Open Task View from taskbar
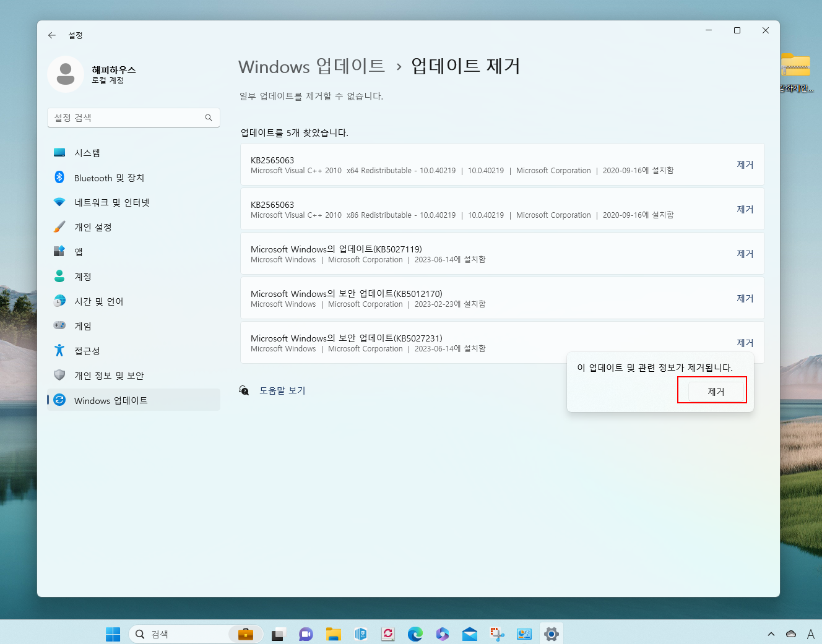Image resolution: width=822 pixels, height=644 pixels. pyautogui.click(x=278, y=634)
